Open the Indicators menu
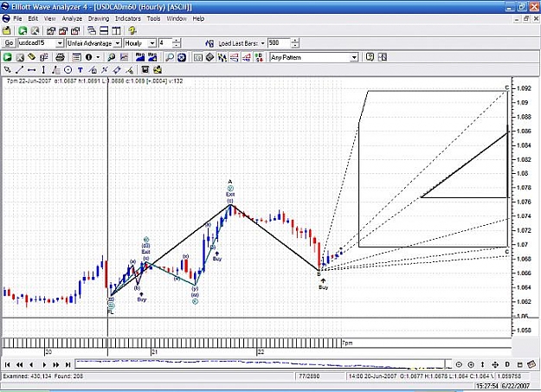 pos(128,19)
